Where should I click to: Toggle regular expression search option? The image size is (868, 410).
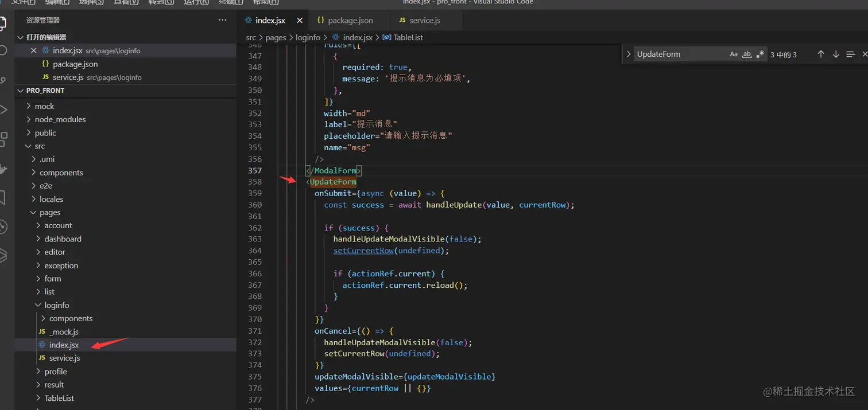[x=760, y=54]
